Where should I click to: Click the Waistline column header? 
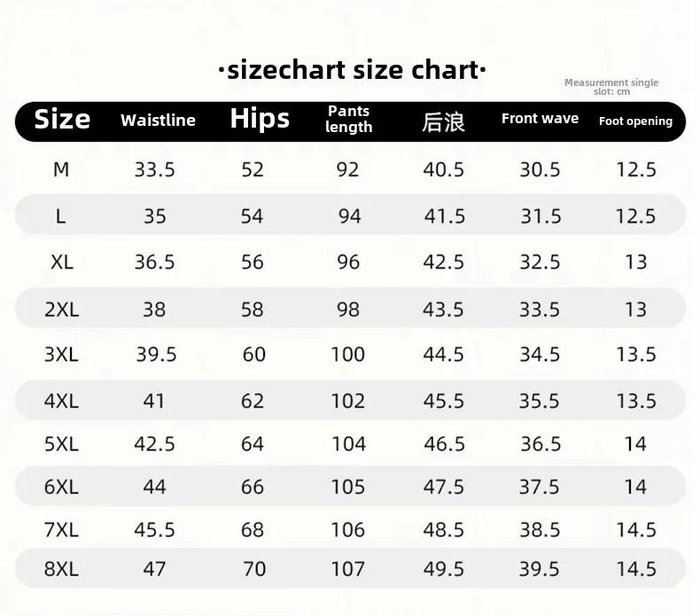coord(158,121)
